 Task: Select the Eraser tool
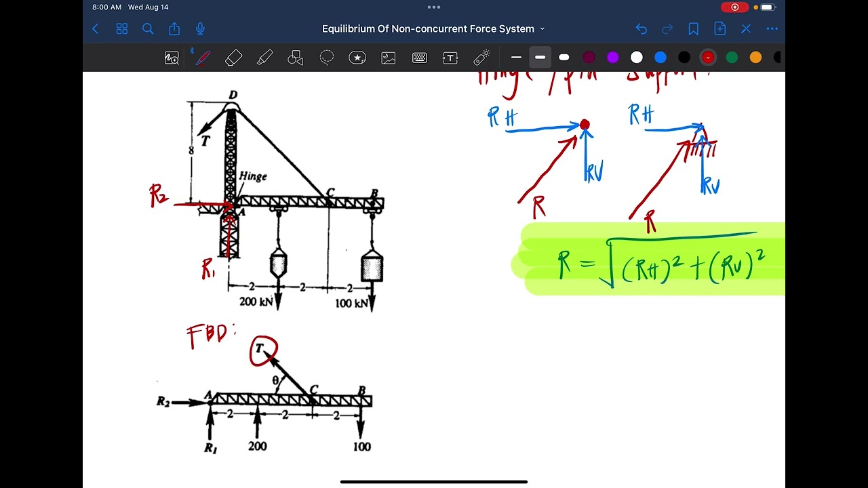(x=233, y=58)
